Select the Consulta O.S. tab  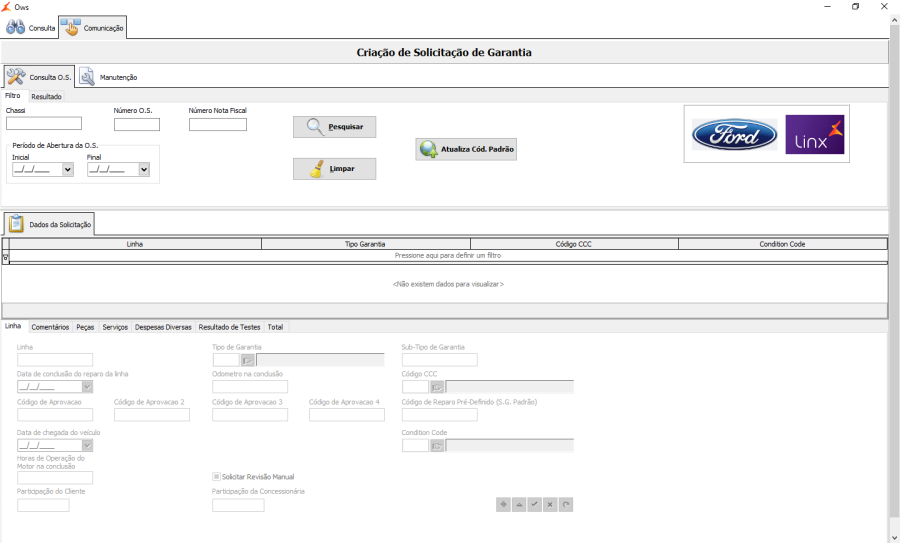[39, 76]
